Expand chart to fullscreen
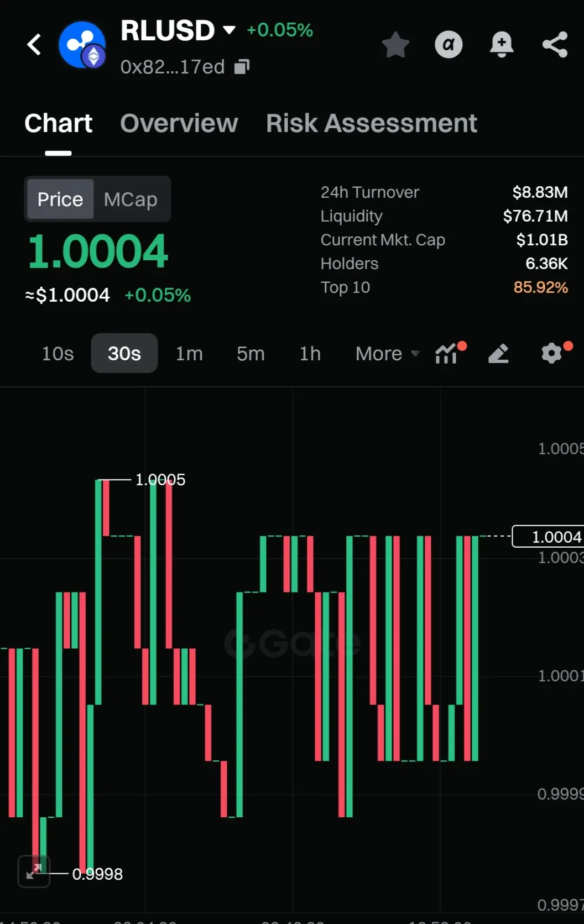Image resolution: width=584 pixels, height=924 pixels. click(34, 872)
